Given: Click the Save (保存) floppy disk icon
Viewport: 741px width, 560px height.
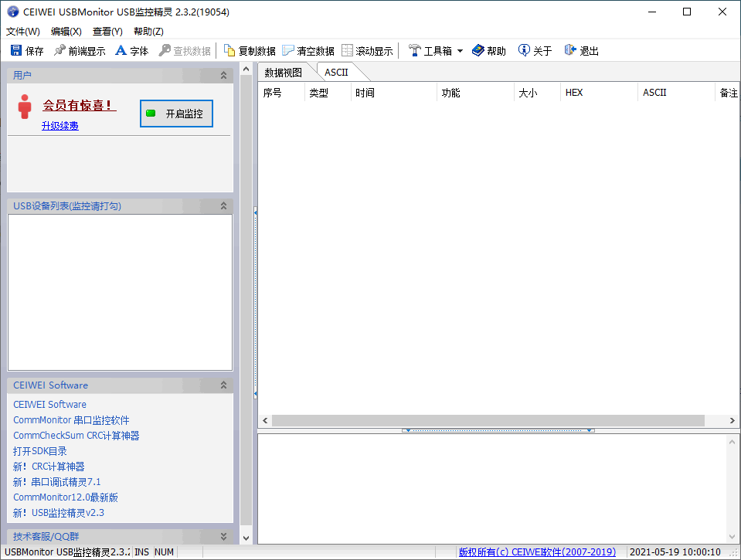Looking at the screenshot, I should 16,50.
